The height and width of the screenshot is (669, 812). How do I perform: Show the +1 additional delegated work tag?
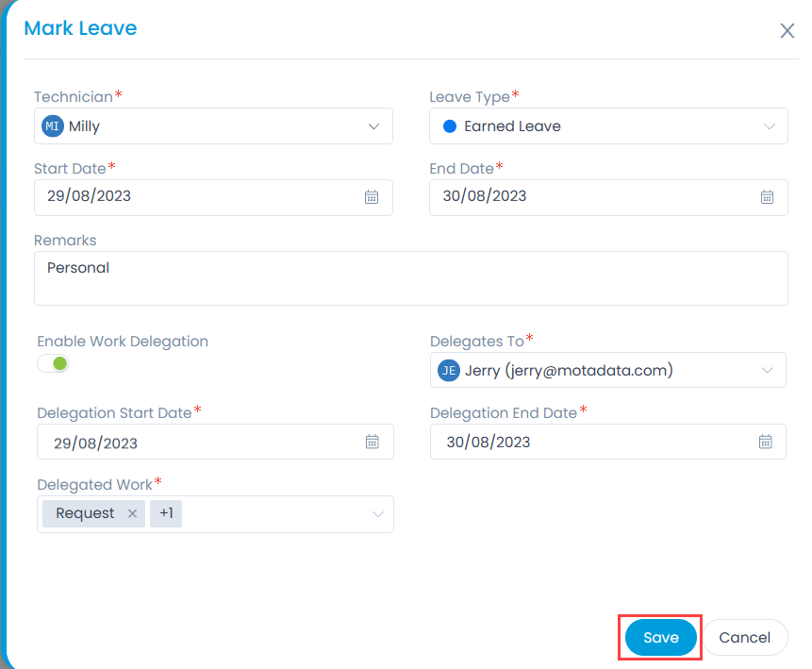[166, 513]
